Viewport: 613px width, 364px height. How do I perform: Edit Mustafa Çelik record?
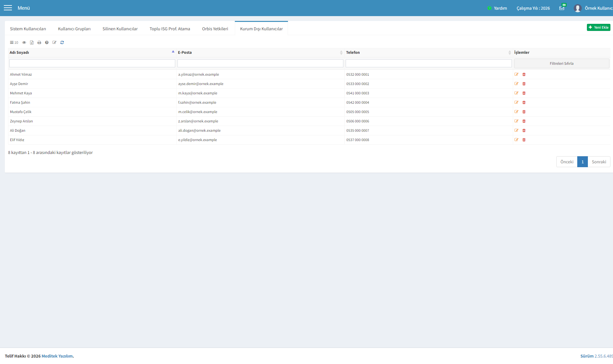(516, 112)
